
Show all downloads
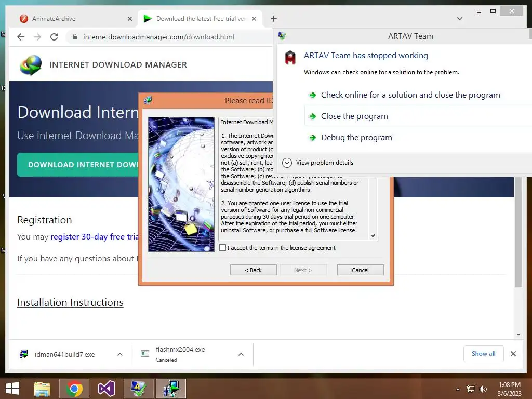(484, 354)
